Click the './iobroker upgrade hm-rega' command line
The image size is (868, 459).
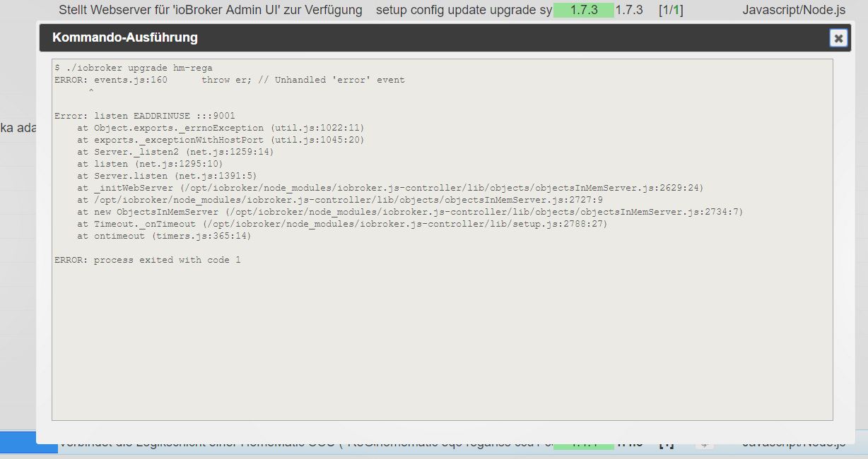(133, 68)
